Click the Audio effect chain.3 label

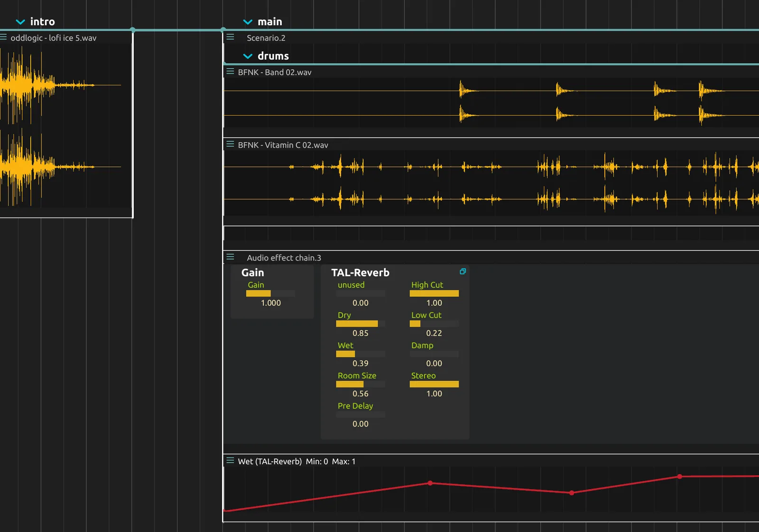click(x=284, y=258)
